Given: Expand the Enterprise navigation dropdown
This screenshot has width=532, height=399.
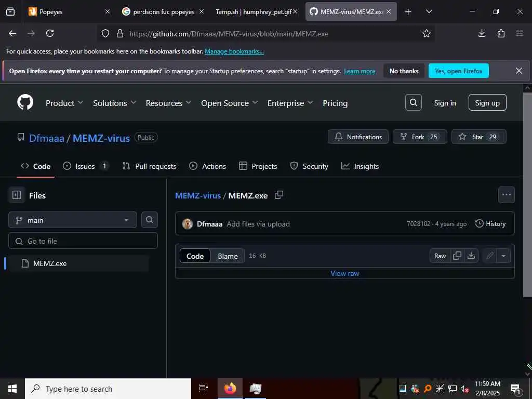Looking at the screenshot, I should 290,103.
